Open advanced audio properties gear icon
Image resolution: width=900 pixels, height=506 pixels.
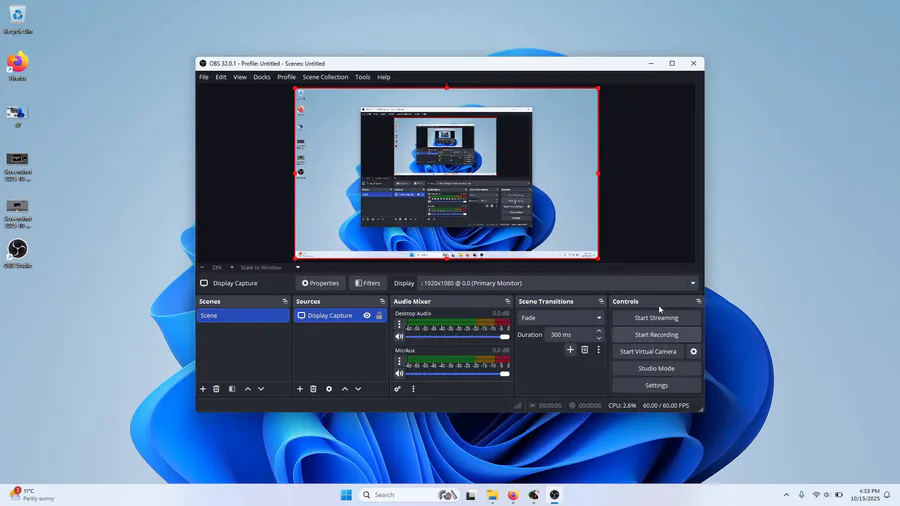point(398,389)
